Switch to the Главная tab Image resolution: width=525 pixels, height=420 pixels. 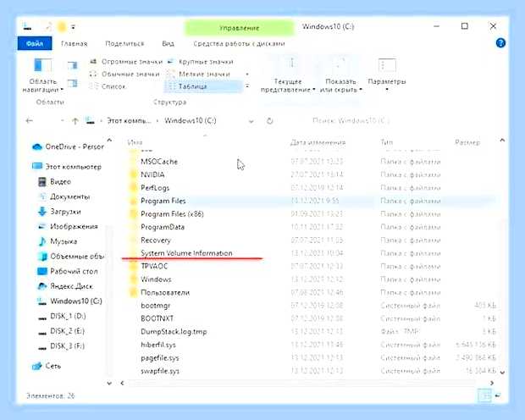tap(74, 43)
